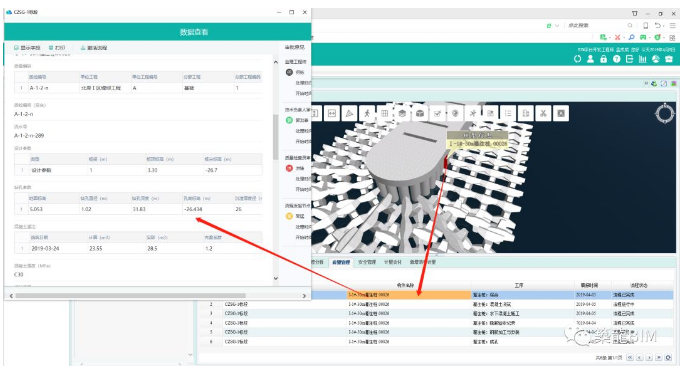The width and height of the screenshot is (684, 369).
Task: Click the C30 concrete strength value
Action: tap(19, 275)
